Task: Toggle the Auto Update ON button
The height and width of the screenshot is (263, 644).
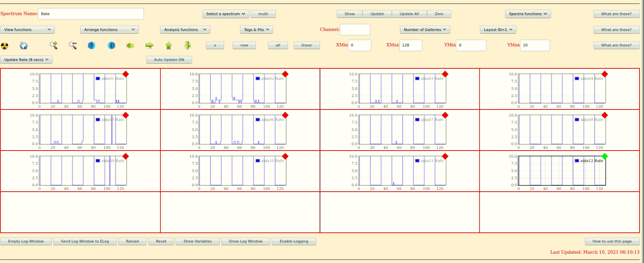Action: (169, 60)
